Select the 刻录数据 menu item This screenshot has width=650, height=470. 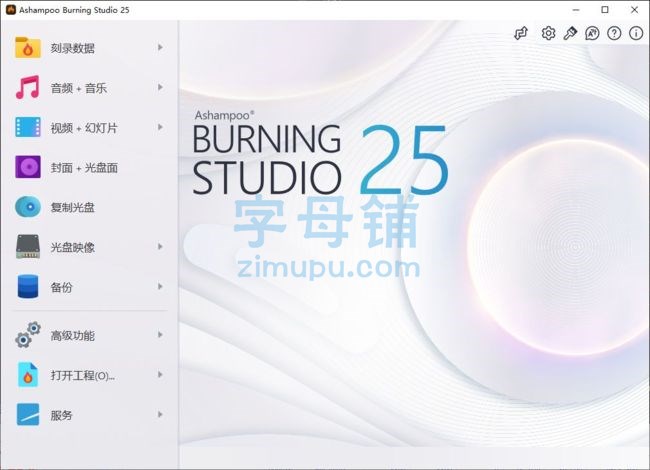tap(89, 48)
